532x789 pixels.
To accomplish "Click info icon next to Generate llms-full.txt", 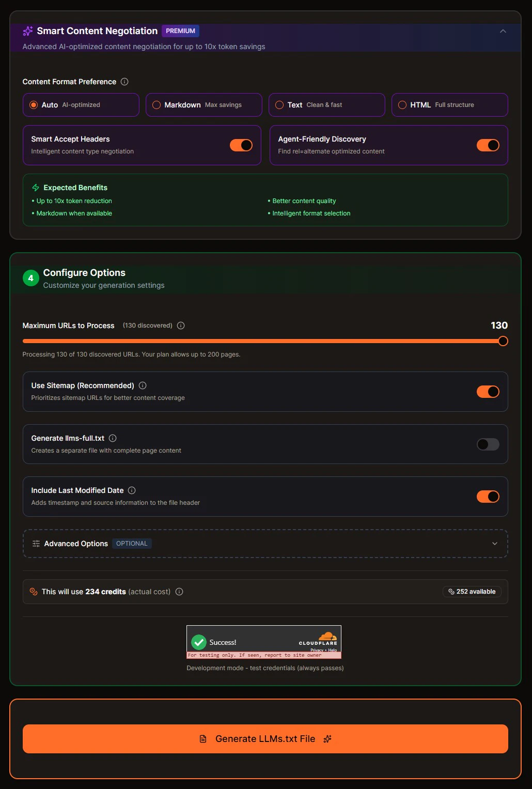I will pos(113,438).
